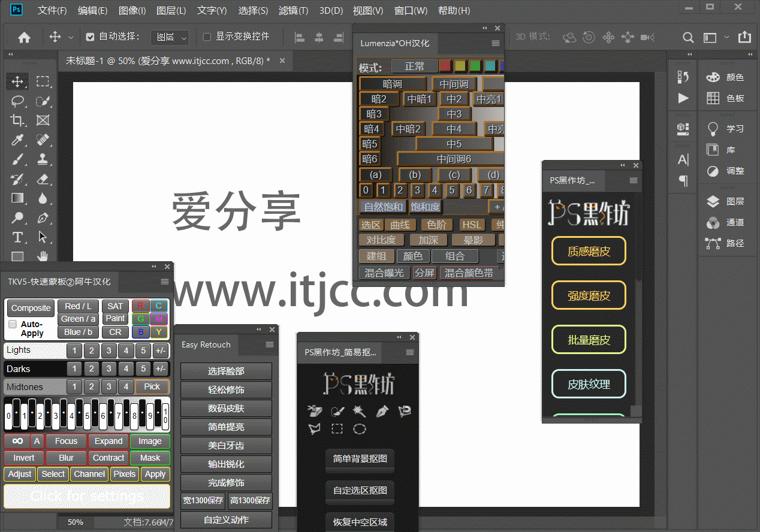Select the Spot Healing Brush tool
Viewport: 760px width, 532px height.
pyautogui.click(x=43, y=140)
